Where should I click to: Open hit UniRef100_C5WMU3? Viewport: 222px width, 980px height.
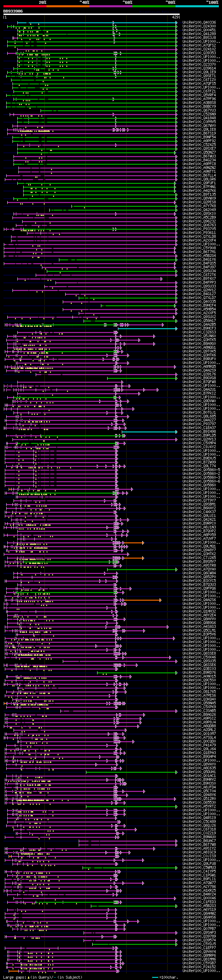point(199,867)
